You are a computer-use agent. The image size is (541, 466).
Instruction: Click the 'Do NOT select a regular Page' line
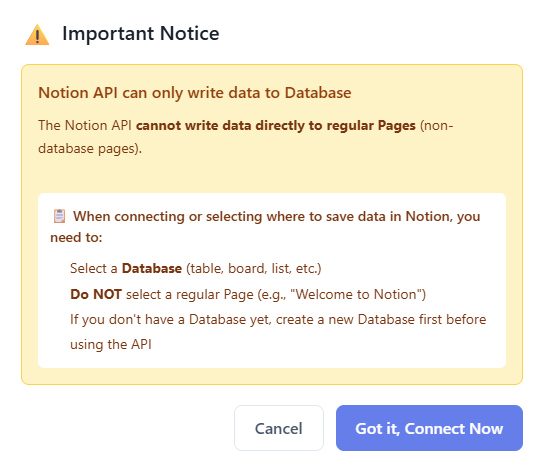point(248,295)
